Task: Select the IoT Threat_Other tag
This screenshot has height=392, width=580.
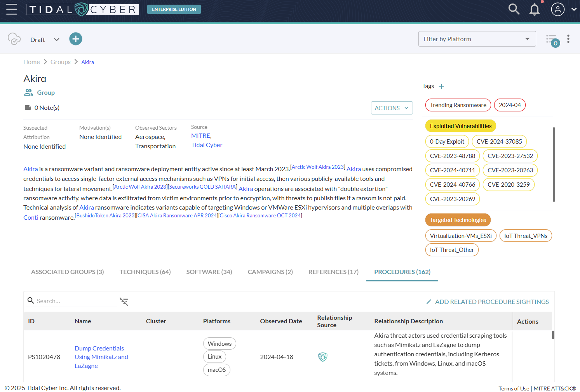Action: 452,250
